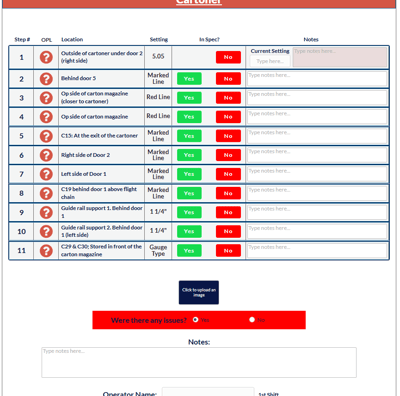This screenshot has height=396, width=400.
Task: Open the OPL help icon for step 7
Action: (x=46, y=174)
